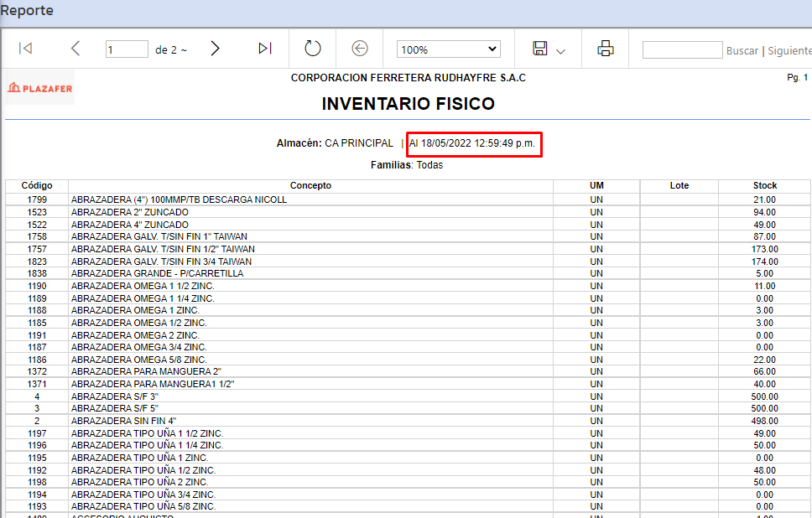Click code 1372 cell
The width and height of the screenshot is (812, 518).
37,371
